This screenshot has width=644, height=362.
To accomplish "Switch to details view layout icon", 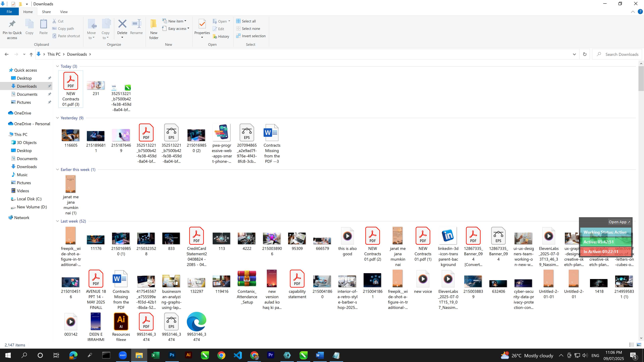I will pos(631,345).
